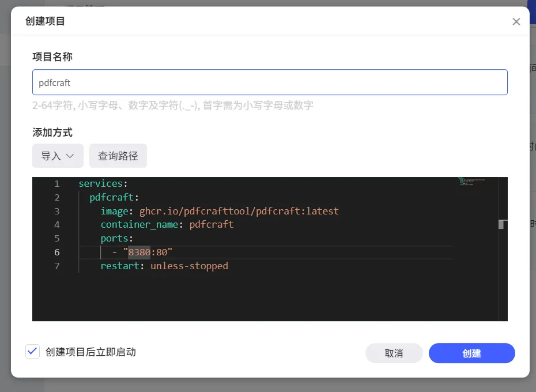This screenshot has height=392, width=536.
Task: Click line number 7 in gutter
Action: click(56, 266)
